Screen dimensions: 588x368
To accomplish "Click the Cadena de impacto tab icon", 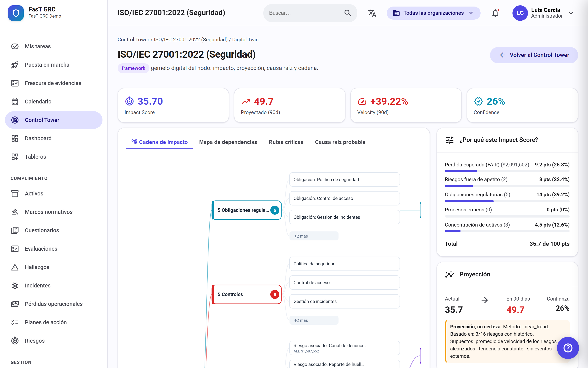I will 134,142.
